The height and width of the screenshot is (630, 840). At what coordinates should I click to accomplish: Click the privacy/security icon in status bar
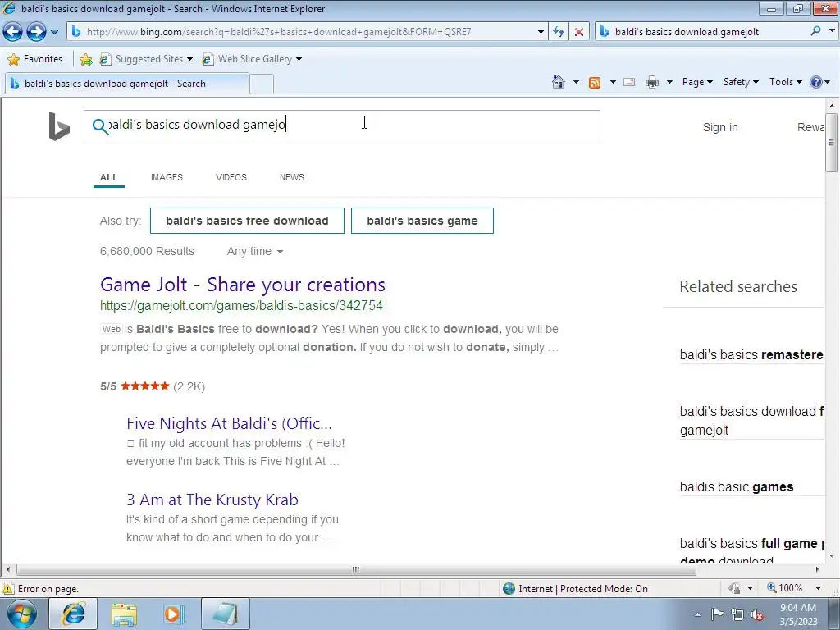(734, 589)
